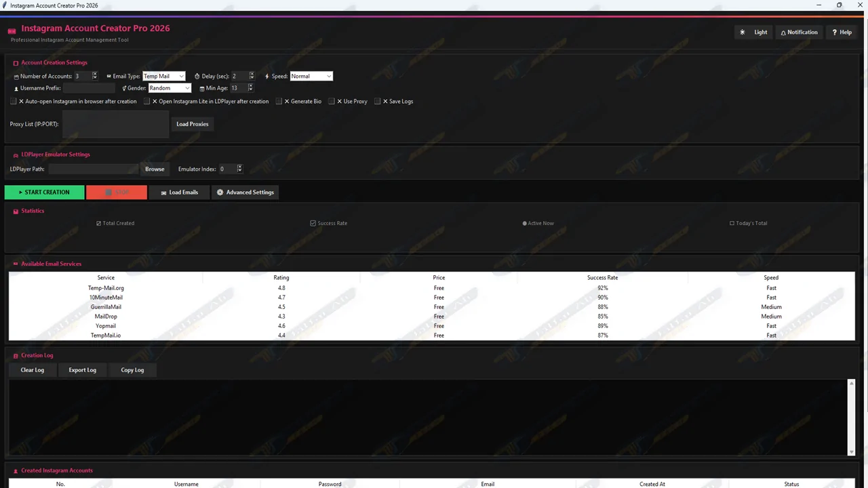Click the Number of Accounts spinner arrows
Screen dimensions: 868x488
coord(94,77)
